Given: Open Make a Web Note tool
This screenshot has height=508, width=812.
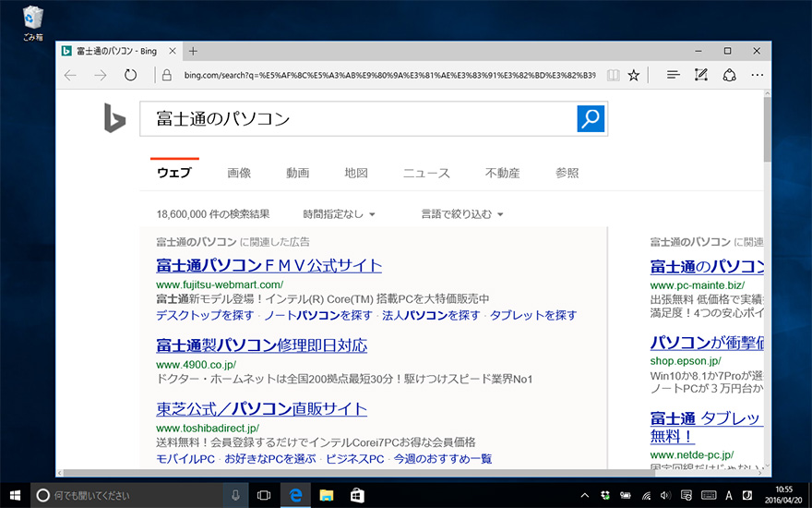Looking at the screenshot, I should [x=701, y=76].
